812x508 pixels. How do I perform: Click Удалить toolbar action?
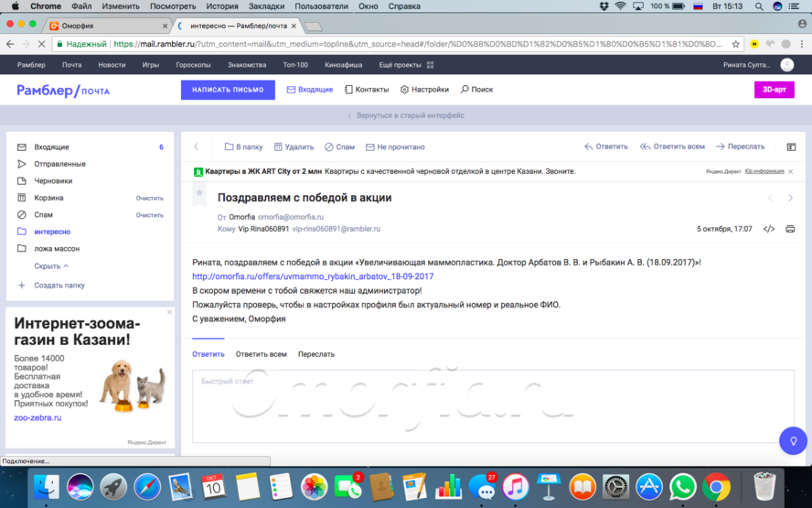coord(294,147)
